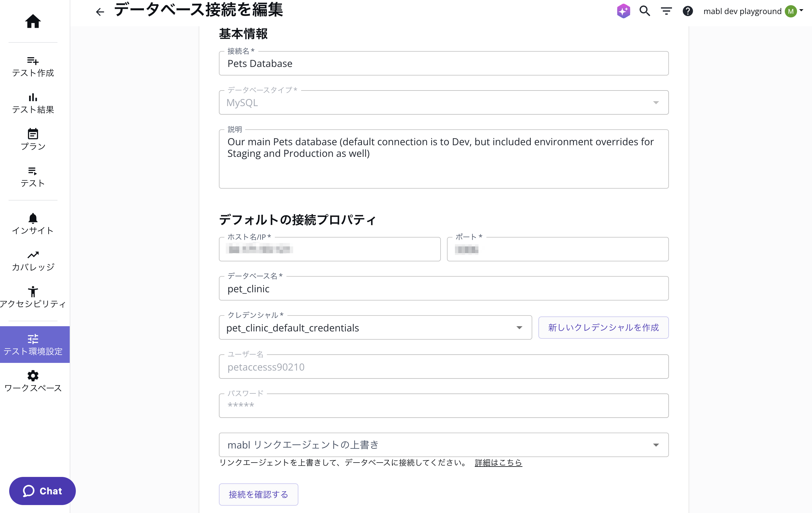Open the クレデンシャル dropdown
This screenshot has height=513, width=812.
[x=375, y=327]
